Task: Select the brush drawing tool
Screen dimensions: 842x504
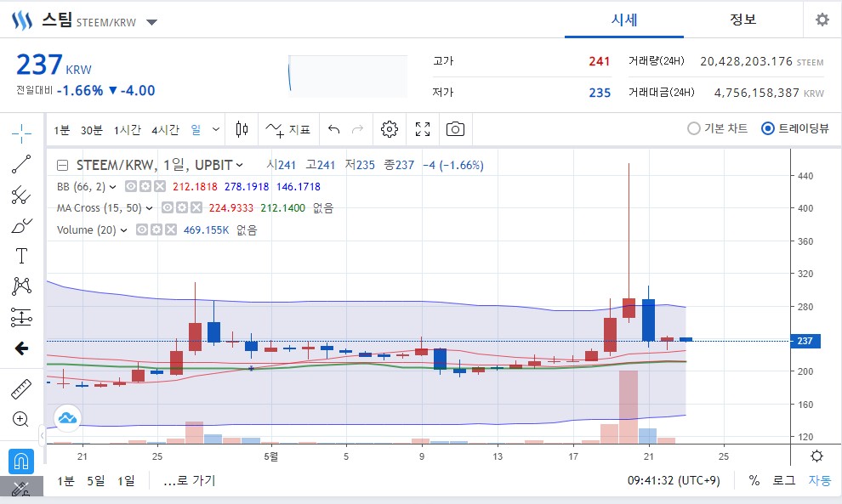Action: coord(21,226)
